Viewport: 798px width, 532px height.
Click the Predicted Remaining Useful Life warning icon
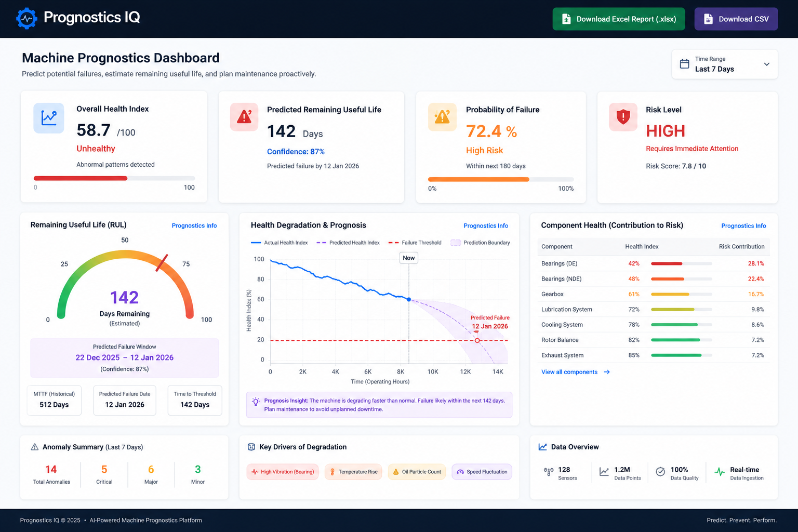tap(244, 117)
